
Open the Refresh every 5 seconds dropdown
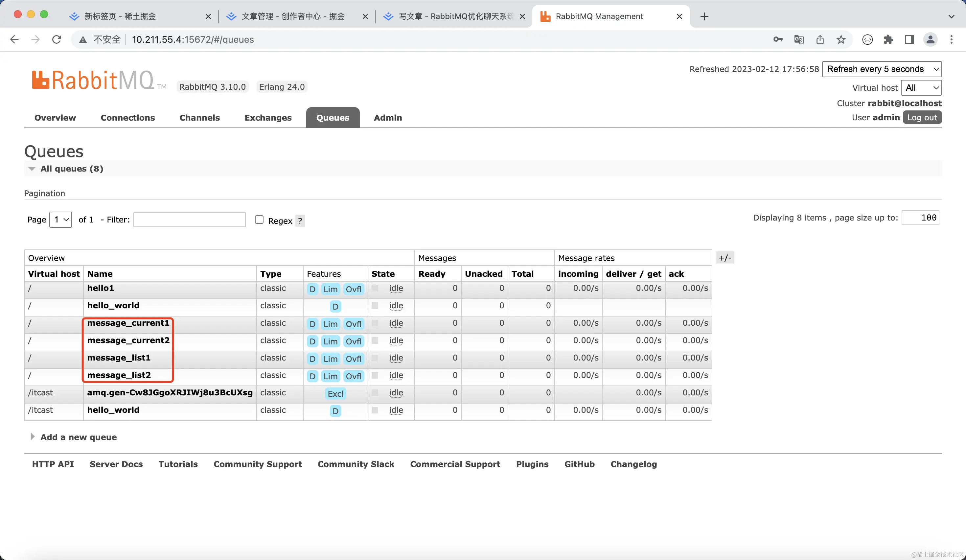click(x=882, y=69)
